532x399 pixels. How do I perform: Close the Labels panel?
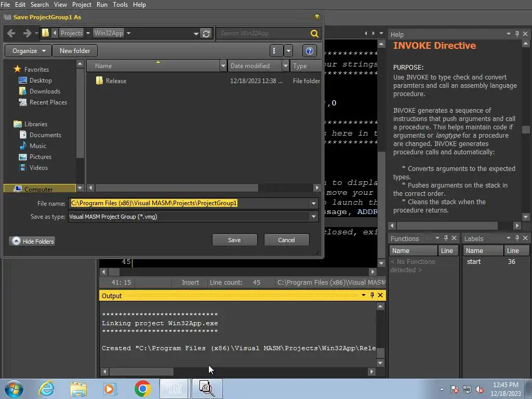pos(525,238)
